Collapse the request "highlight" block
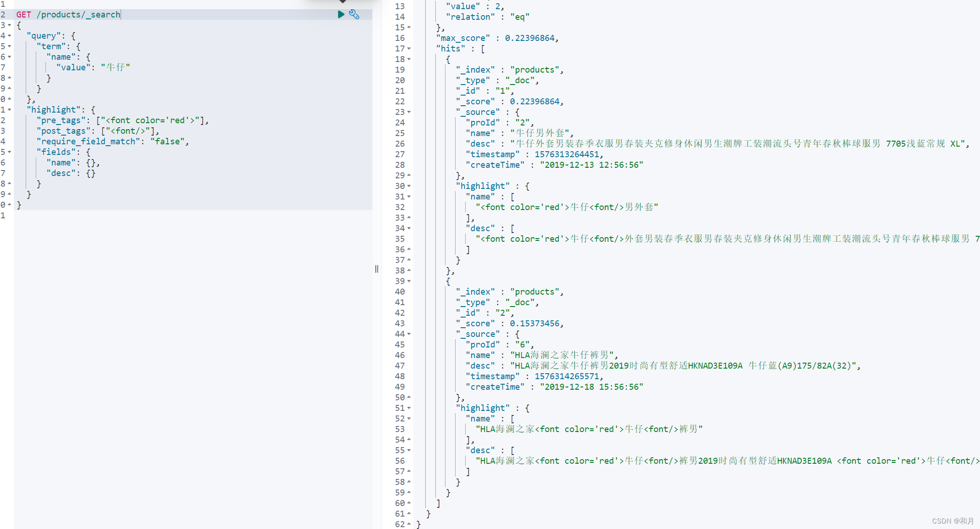This screenshot has height=529, width=980. (x=9, y=110)
